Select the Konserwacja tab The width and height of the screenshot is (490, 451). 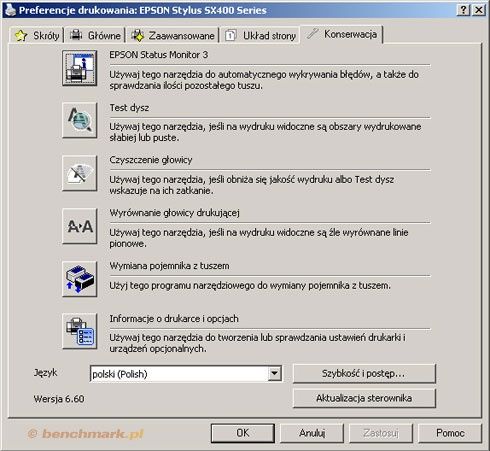(x=342, y=34)
